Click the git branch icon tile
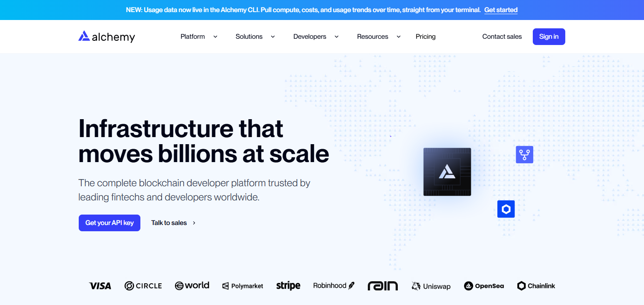644x305 pixels. click(x=524, y=155)
